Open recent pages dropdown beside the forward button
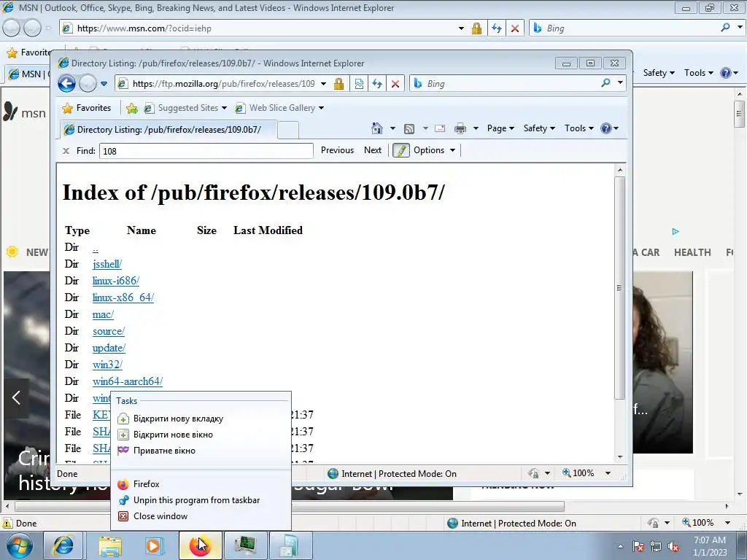Screen dimensions: 747x560 point(104,84)
